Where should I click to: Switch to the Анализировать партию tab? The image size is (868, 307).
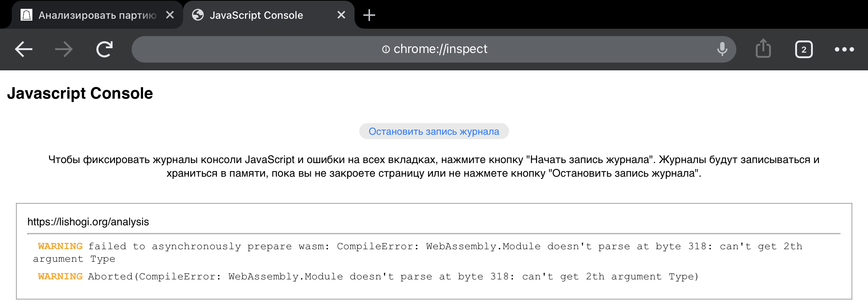[97, 15]
